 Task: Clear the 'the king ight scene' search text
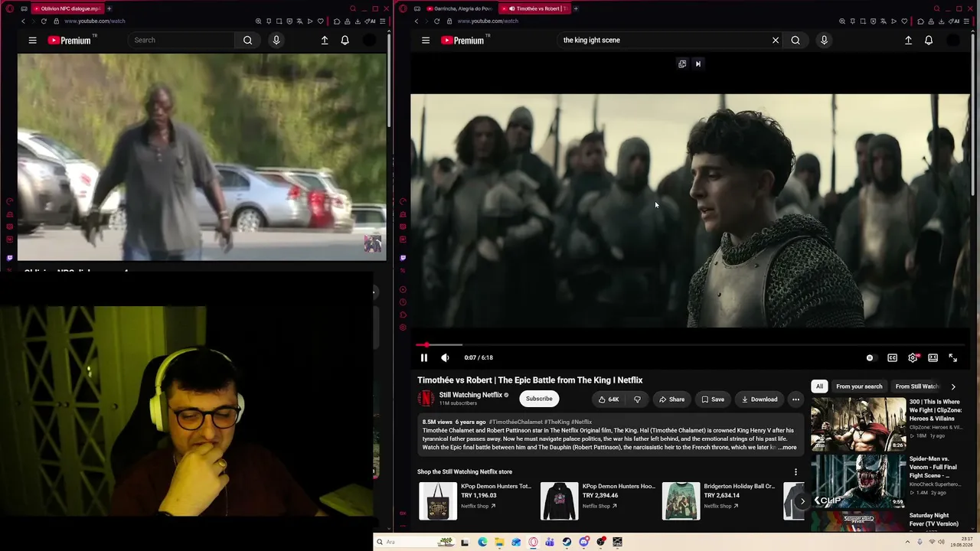coord(776,40)
